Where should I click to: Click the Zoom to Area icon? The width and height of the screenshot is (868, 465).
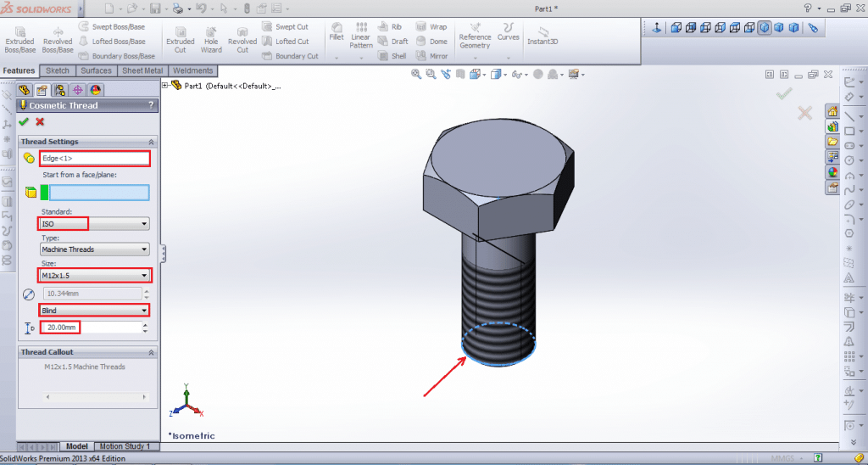tap(431, 74)
